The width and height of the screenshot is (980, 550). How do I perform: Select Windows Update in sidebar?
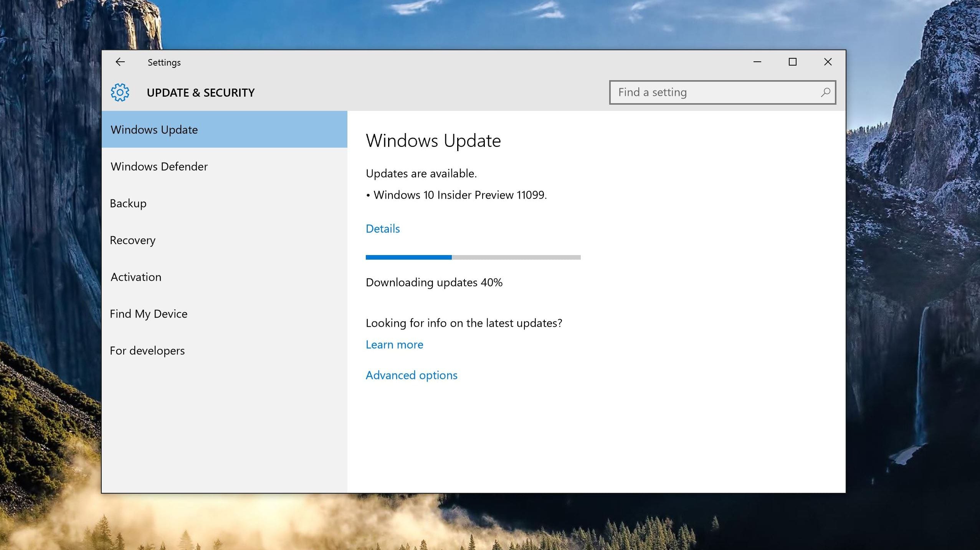(154, 130)
